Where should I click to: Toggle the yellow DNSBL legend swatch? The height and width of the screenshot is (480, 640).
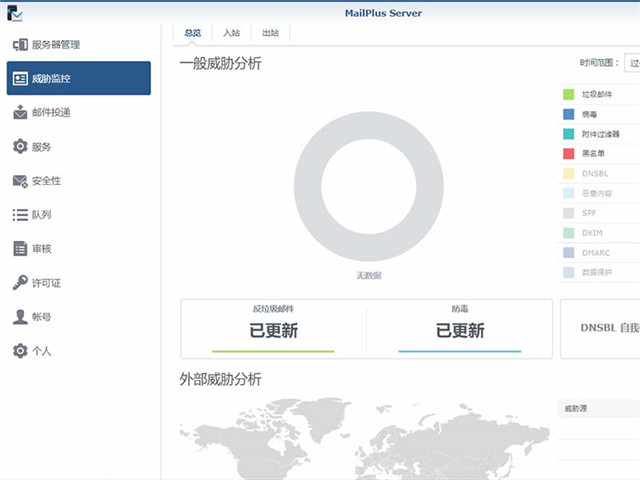(x=569, y=173)
